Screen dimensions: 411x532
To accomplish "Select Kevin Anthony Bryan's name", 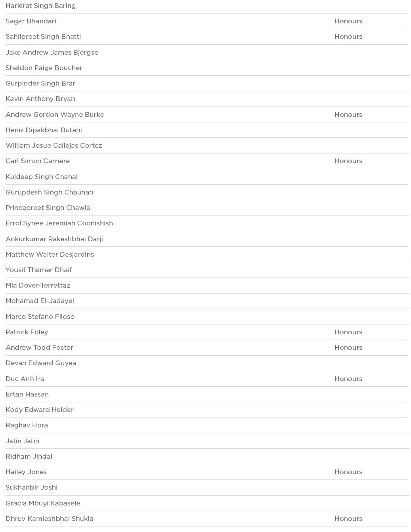I will (40, 99).
